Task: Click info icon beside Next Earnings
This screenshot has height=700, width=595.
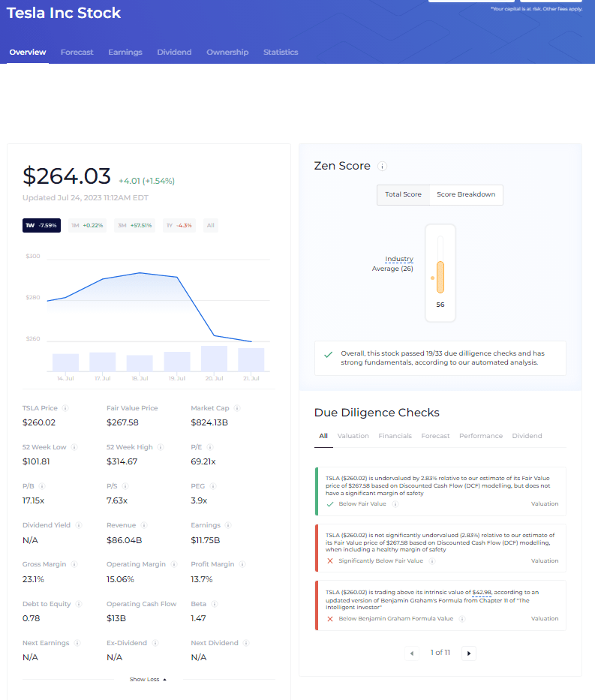Action: (x=77, y=643)
